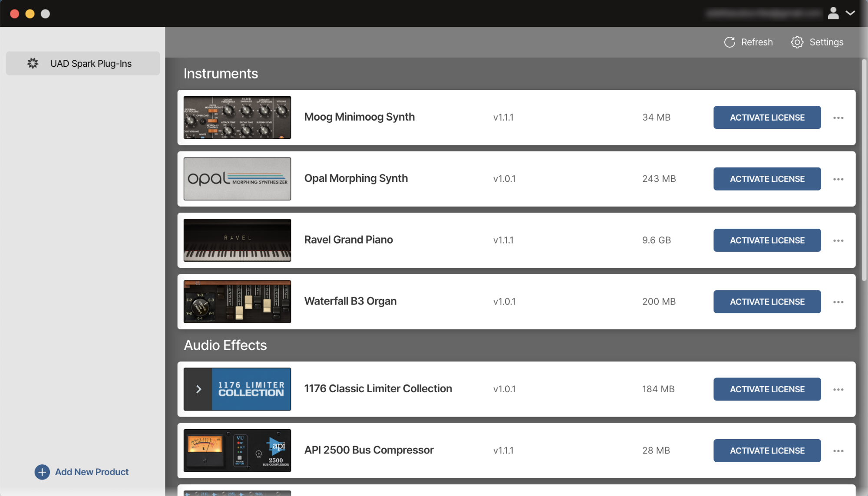The height and width of the screenshot is (496, 868).
Task: Click the Ravel Grand Piano name
Action: click(348, 240)
